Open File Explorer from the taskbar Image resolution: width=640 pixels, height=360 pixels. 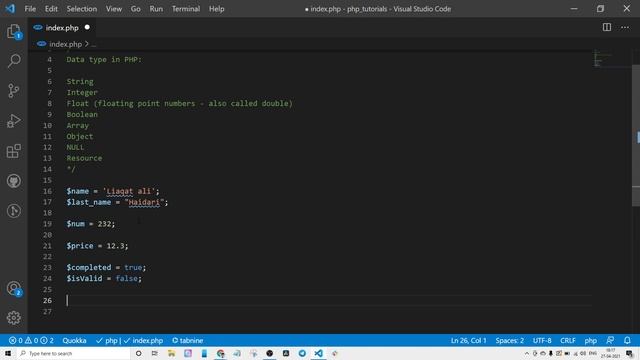[x=171, y=353]
